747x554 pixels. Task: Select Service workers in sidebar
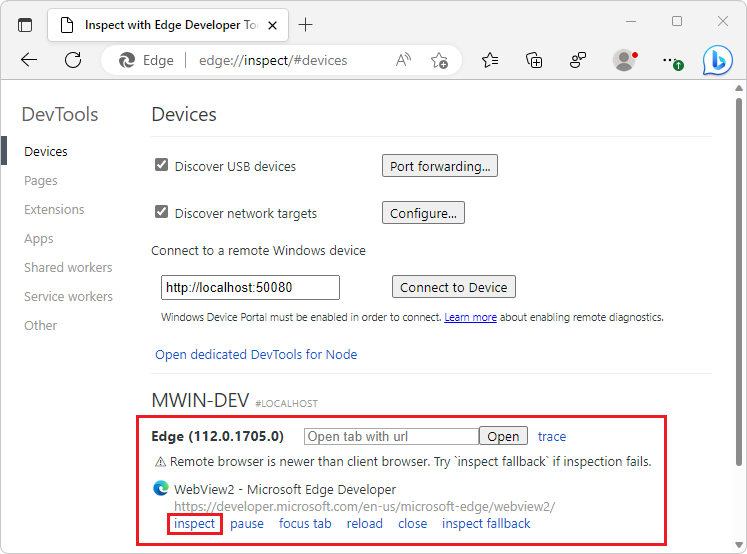point(69,297)
